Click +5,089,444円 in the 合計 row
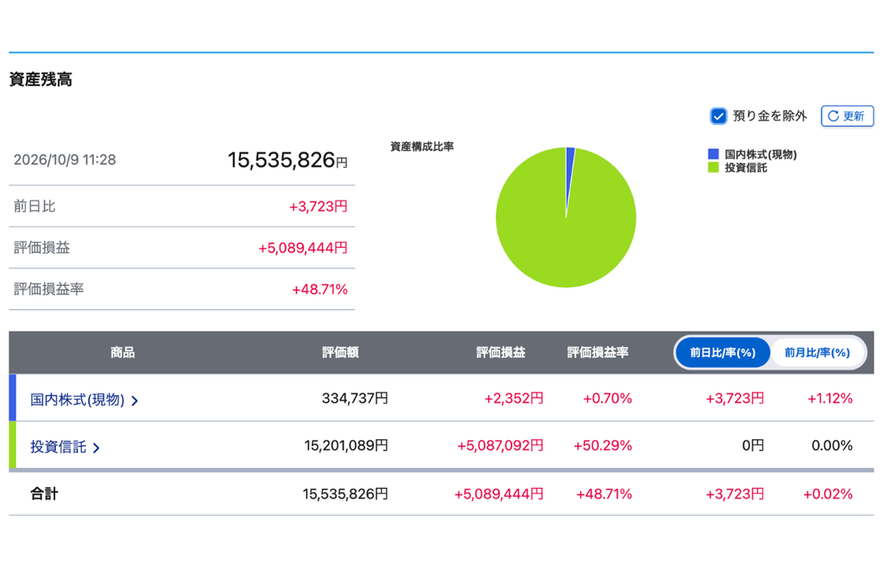Image resolution: width=882 pixels, height=588 pixels. pos(499,494)
